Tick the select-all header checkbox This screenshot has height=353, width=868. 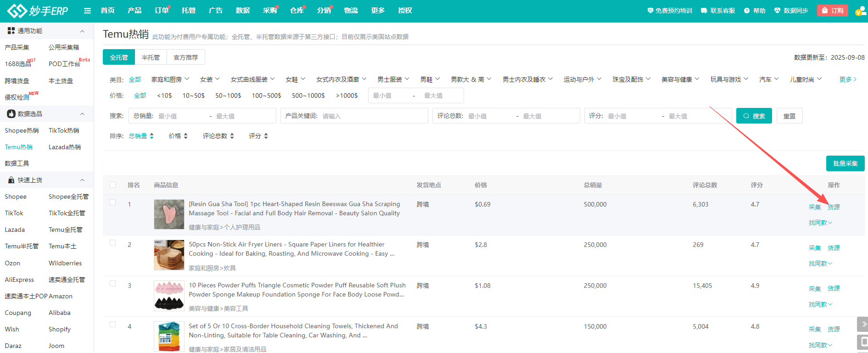click(113, 185)
